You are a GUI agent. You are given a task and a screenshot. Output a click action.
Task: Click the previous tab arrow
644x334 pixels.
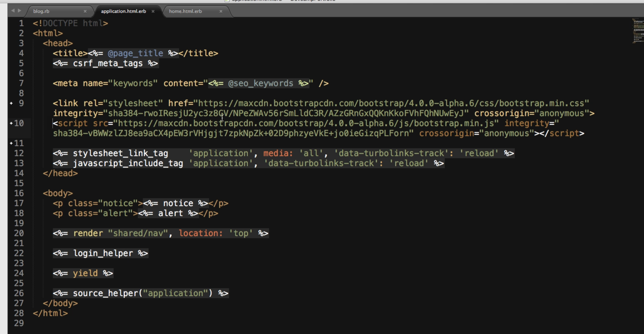13,11
